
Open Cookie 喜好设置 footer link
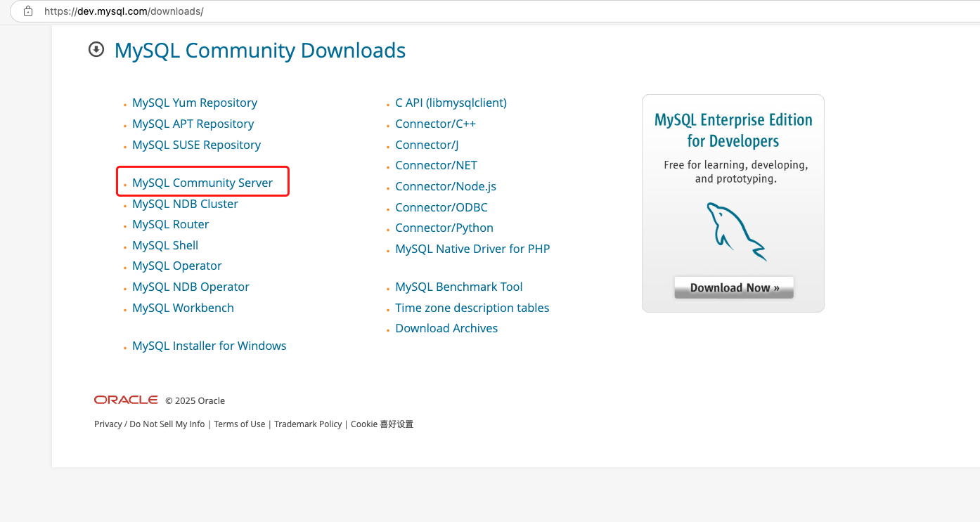pyautogui.click(x=382, y=424)
